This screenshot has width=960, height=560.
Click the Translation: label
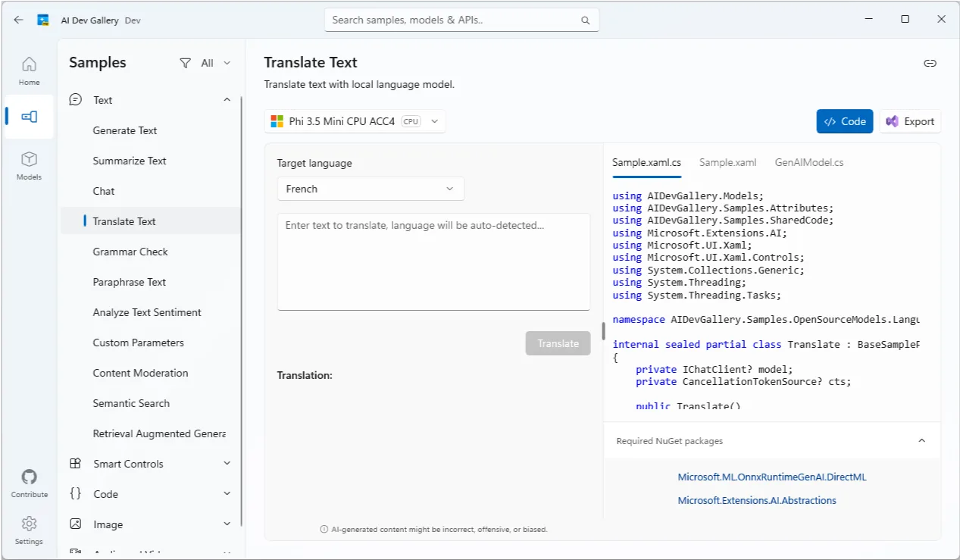305,375
